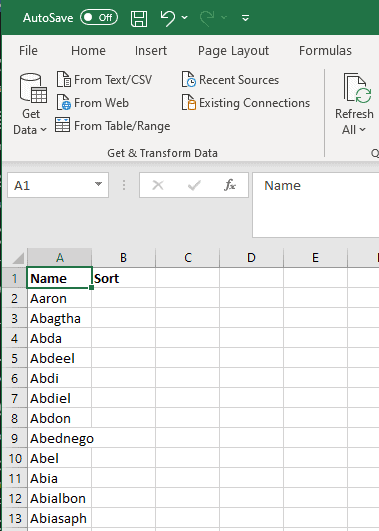This screenshot has height=531, width=379.
Task: Click the Refresh All icon
Action: pyautogui.click(x=358, y=88)
